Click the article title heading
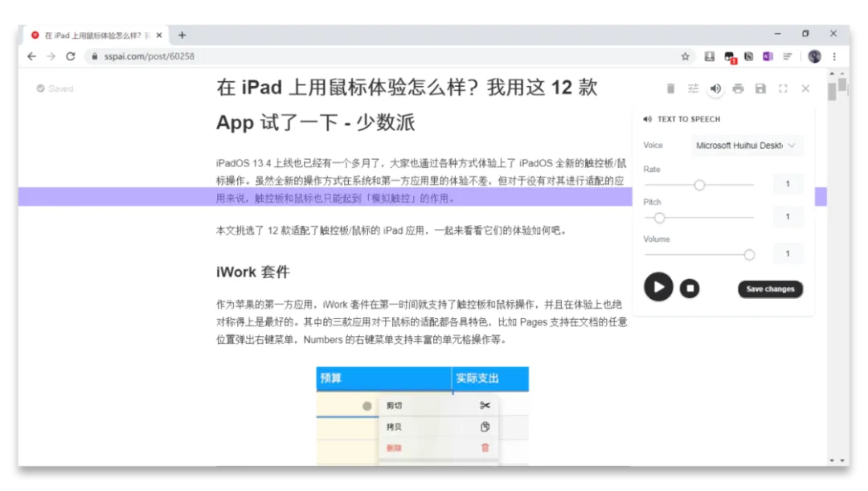Viewport: 868px width, 491px height. tap(407, 104)
